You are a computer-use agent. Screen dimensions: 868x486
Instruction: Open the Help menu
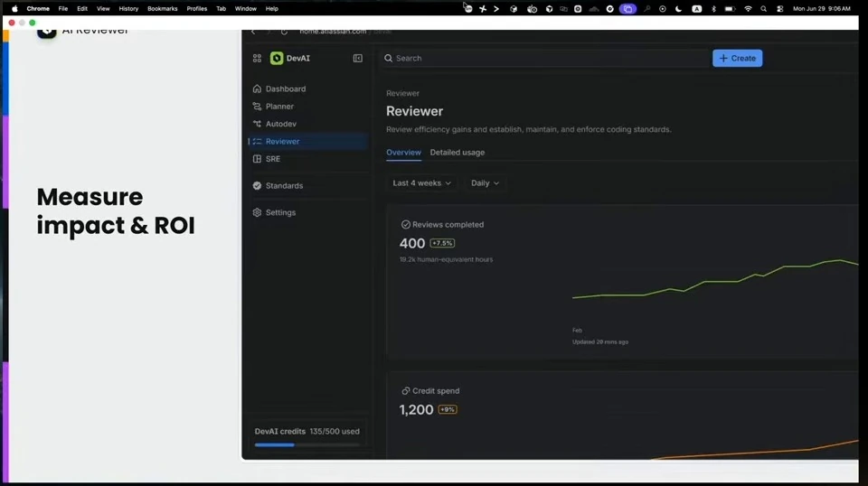pyautogui.click(x=272, y=9)
